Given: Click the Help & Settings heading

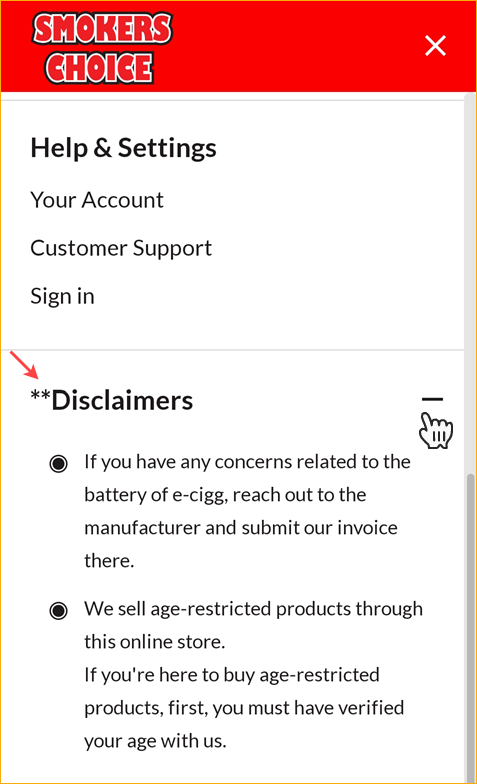Looking at the screenshot, I should coord(124,148).
